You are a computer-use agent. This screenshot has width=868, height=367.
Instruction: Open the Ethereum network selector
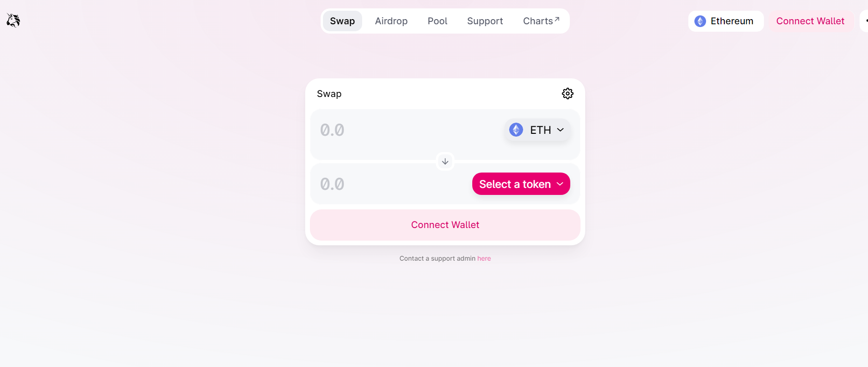coord(726,21)
